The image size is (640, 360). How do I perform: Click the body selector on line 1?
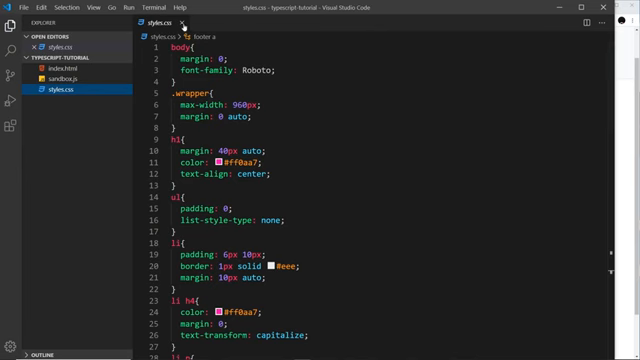[x=180, y=47]
